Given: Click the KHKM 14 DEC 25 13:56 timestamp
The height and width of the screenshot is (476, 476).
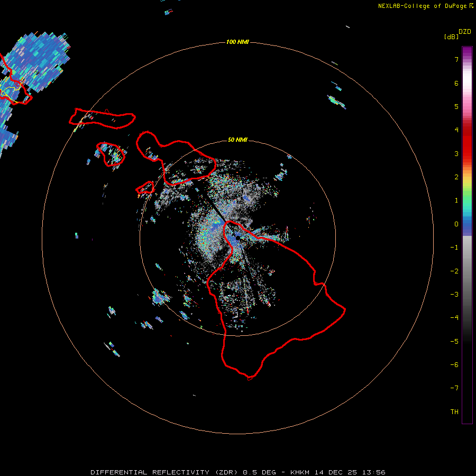Looking at the screenshot, I should point(338,472).
